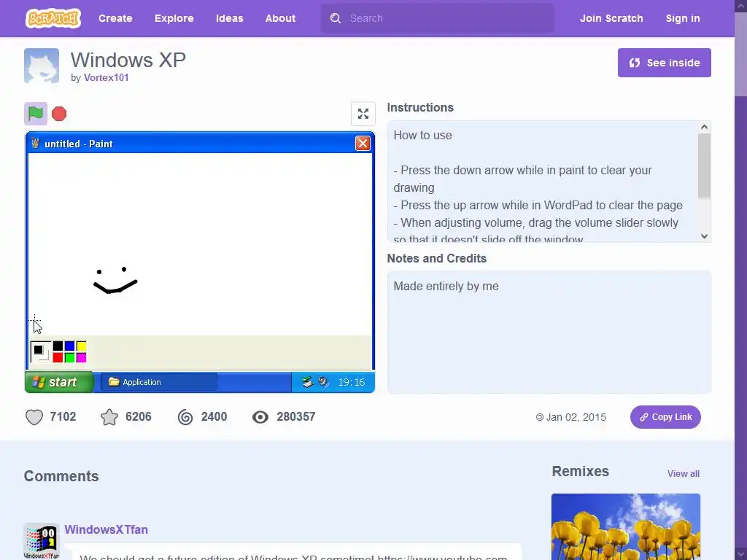The width and height of the screenshot is (747, 560).
Task: Focus the Search input field
Action: pos(438,18)
